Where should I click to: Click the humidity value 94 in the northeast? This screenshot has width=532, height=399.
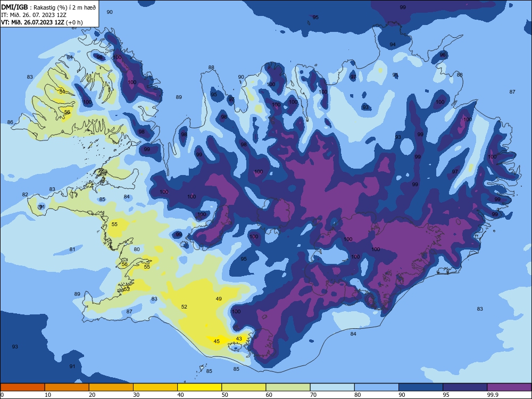(x=393, y=45)
